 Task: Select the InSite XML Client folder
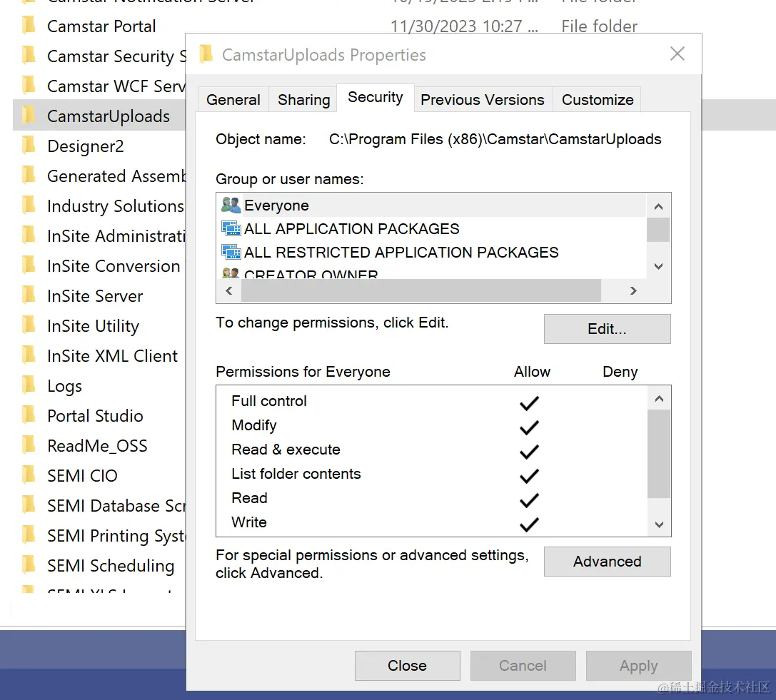tap(112, 356)
